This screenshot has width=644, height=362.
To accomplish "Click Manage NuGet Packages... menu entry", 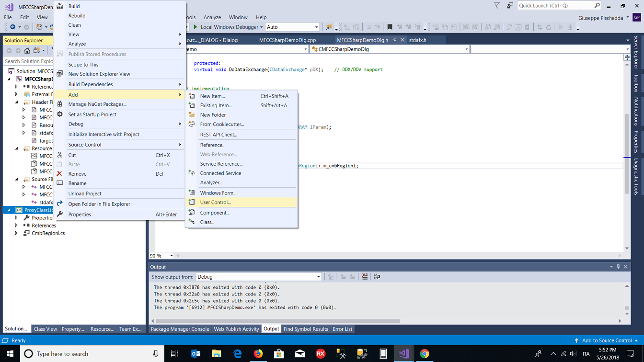I will click(x=119, y=104).
